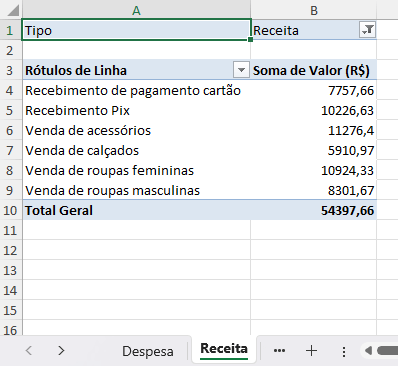The image size is (398, 366).
Task: Select the value 10226,63
Action: click(314, 110)
